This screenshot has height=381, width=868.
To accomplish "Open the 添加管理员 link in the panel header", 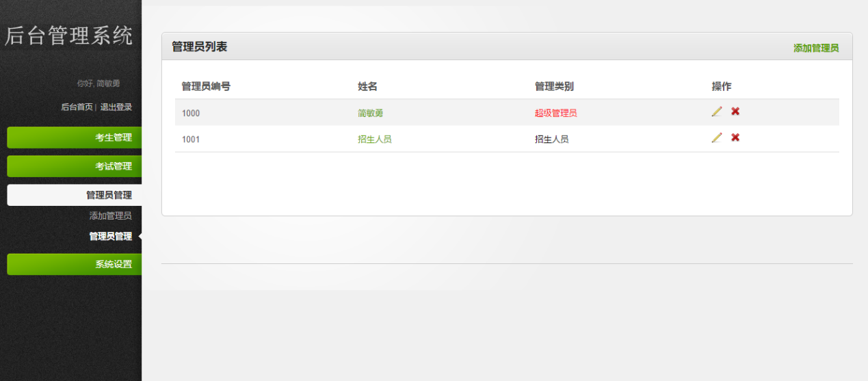I will tap(816, 48).
